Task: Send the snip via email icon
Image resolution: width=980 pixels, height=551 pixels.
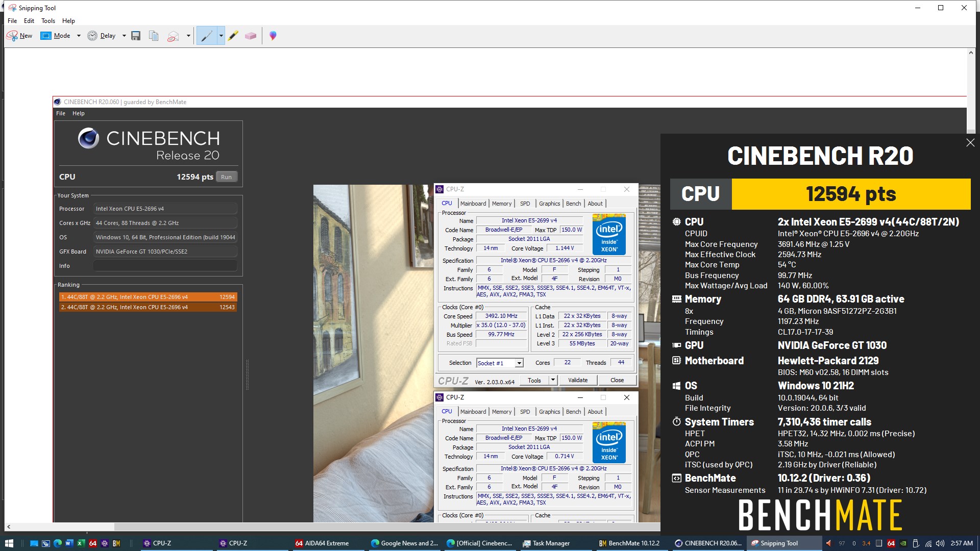Action: 174,36
